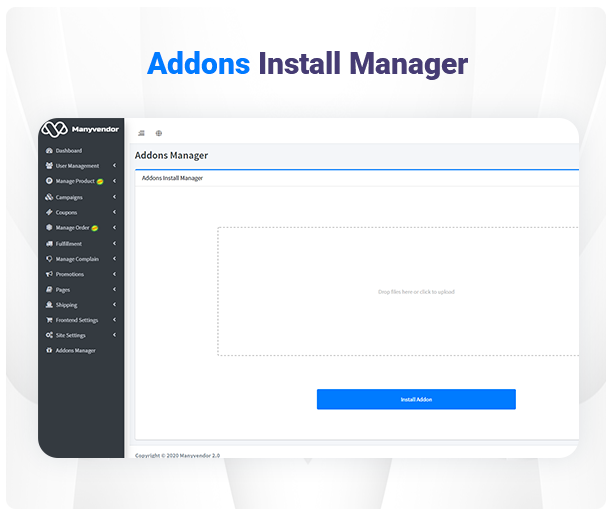Click the Frontend Settings cart icon

click(49, 320)
